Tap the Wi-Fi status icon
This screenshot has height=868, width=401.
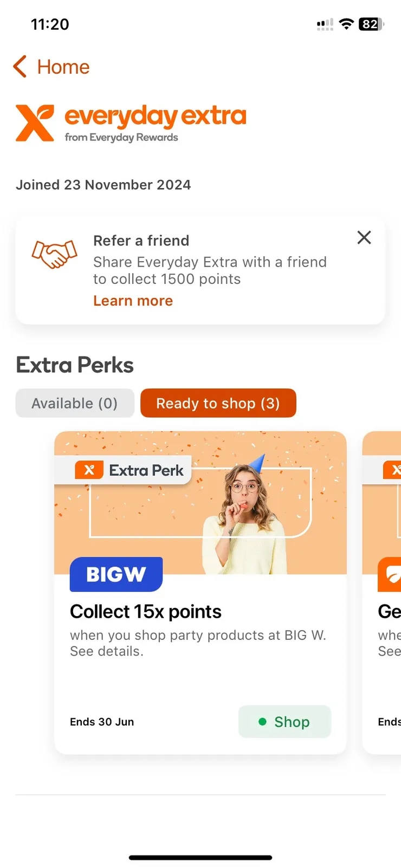346,24
